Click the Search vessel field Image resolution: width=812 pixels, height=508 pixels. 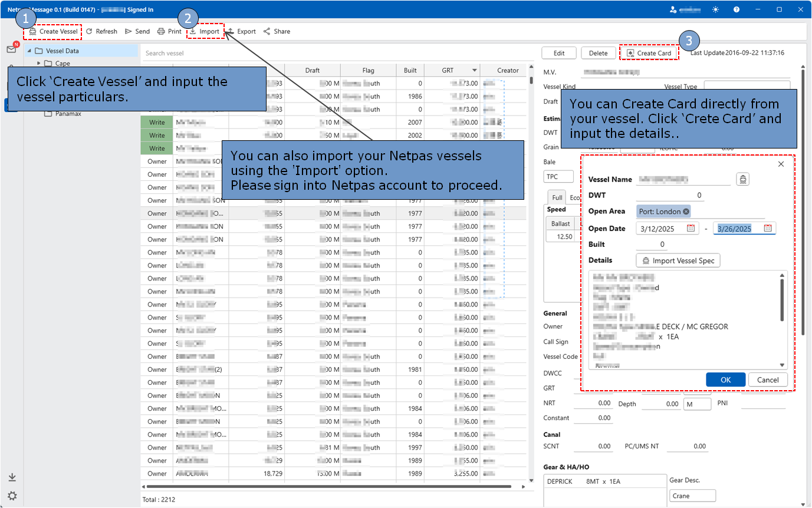tap(336, 53)
